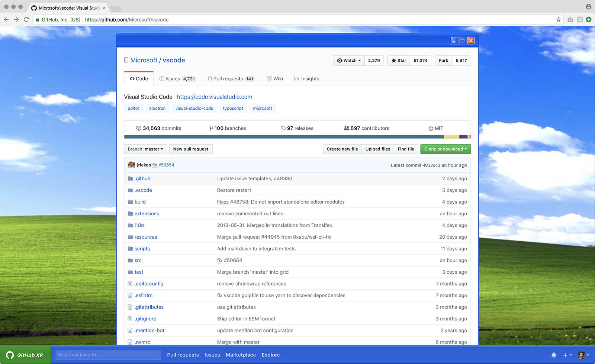Open the Watch dropdown
The image size is (595, 364).
tap(348, 61)
